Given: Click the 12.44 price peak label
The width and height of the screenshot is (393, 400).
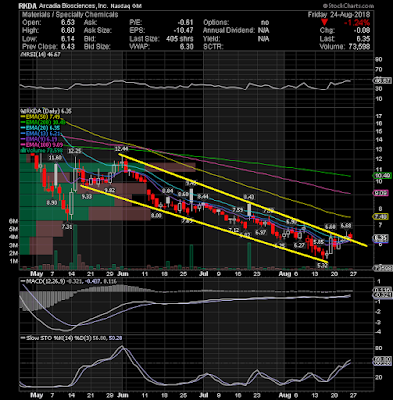Looking at the screenshot, I should pos(121,149).
